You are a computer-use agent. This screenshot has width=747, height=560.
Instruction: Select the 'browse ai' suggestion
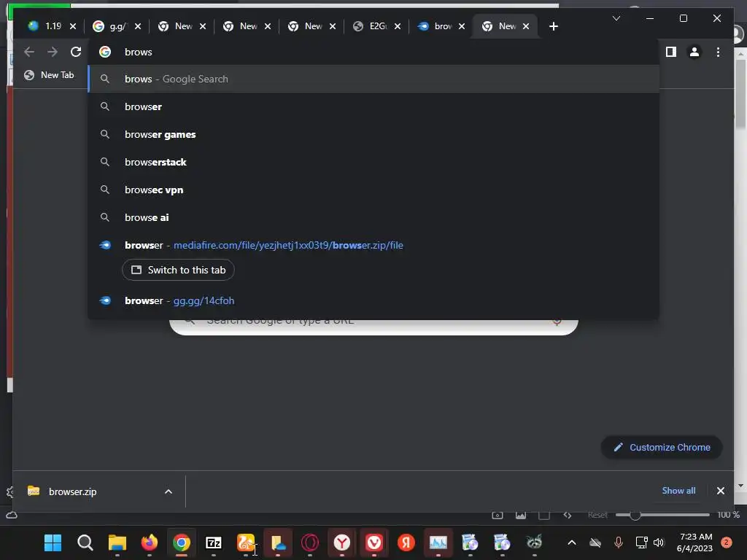coord(373,217)
